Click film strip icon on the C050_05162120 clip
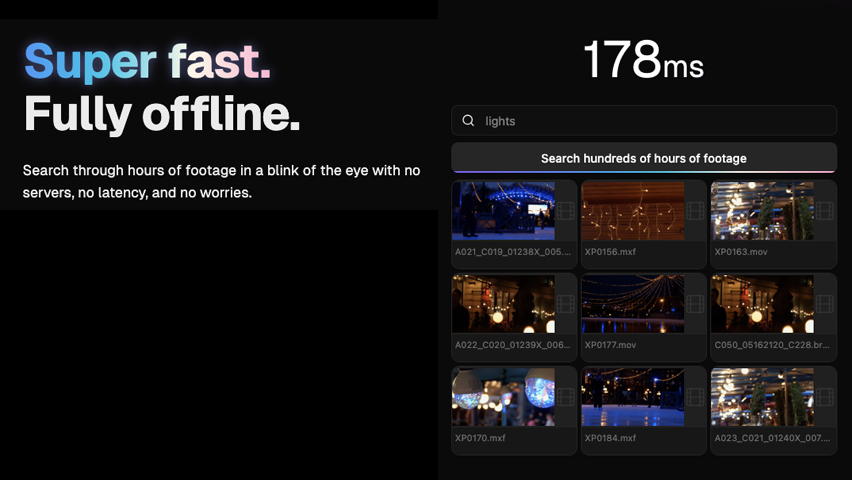This screenshot has height=480, width=852. point(825,304)
